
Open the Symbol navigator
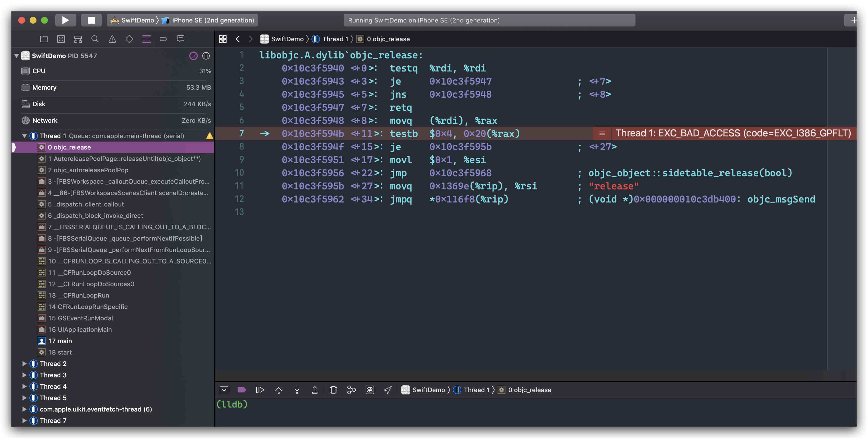click(78, 39)
